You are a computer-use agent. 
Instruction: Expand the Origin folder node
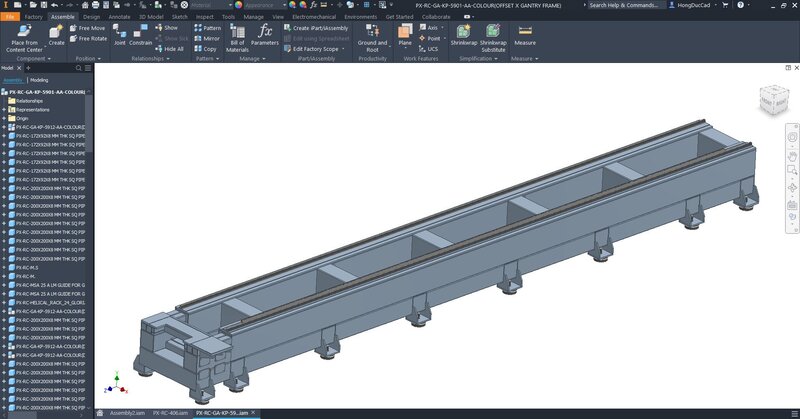(x=4, y=119)
